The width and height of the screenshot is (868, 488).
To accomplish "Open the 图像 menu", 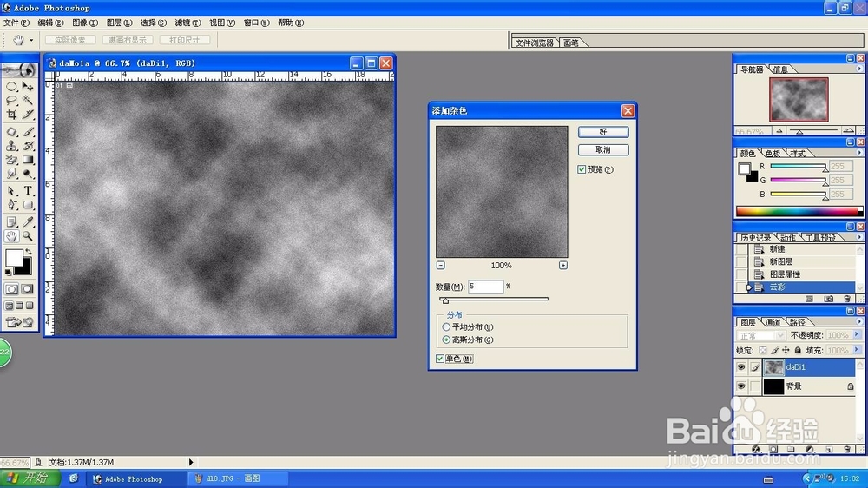I will tap(85, 23).
